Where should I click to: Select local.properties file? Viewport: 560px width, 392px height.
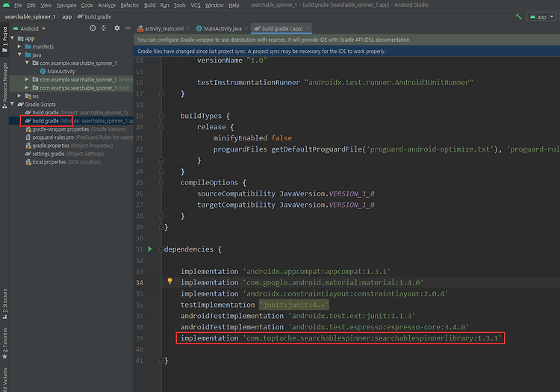coord(63,162)
